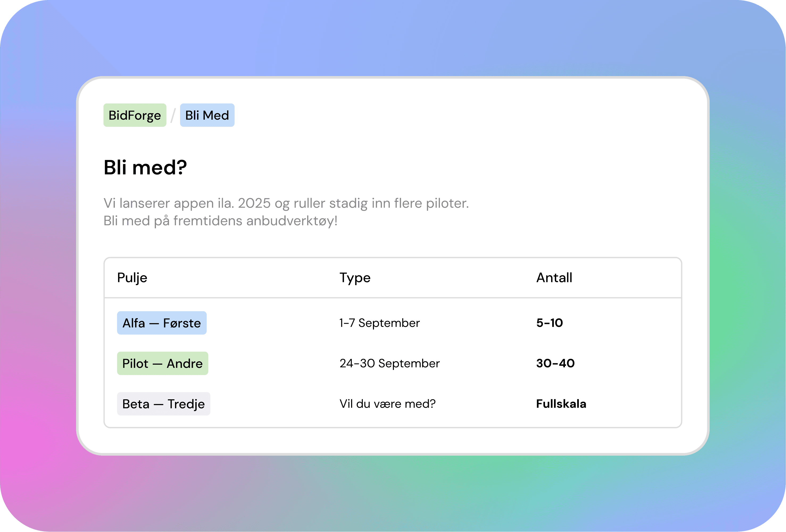Click the '24-30 September' date cell
This screenshot has height=532, width=786.
point(389,364)
